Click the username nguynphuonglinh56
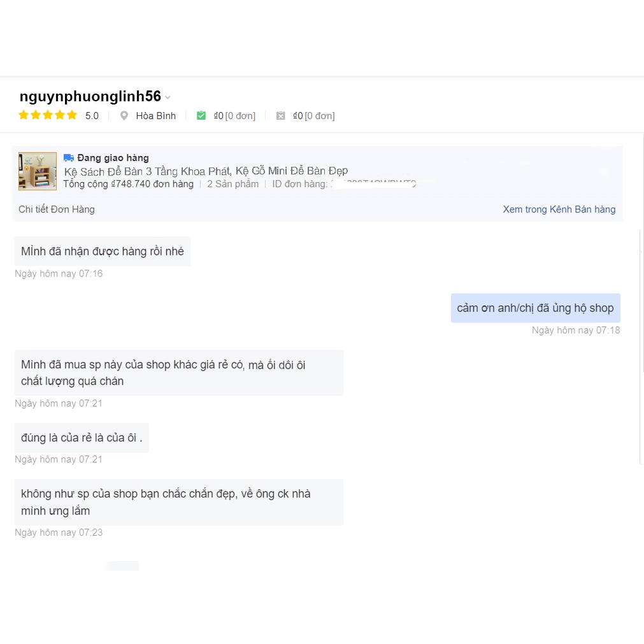644x644 pixels. point(90,97)
